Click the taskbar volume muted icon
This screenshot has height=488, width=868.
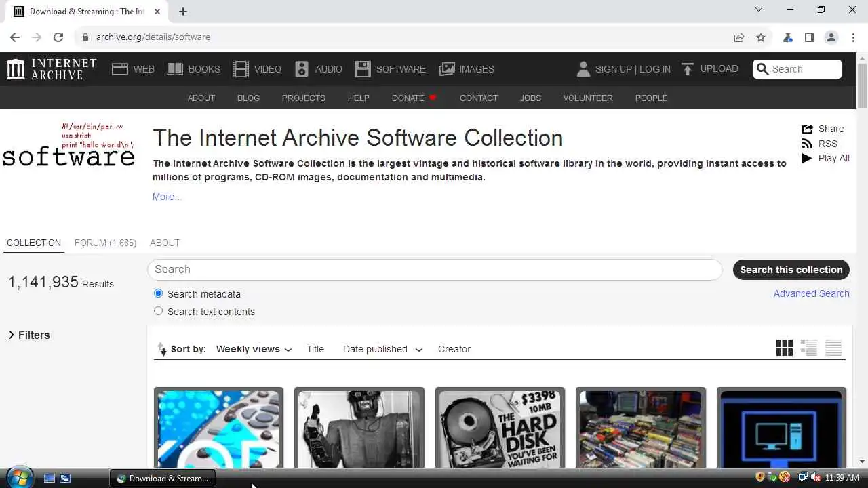pyautogui.click(x=816, y=477)
